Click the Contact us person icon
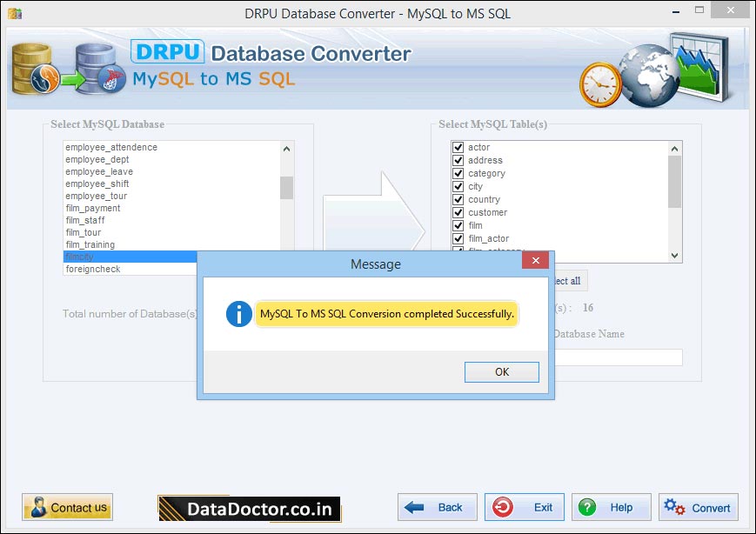 (39, 507)
